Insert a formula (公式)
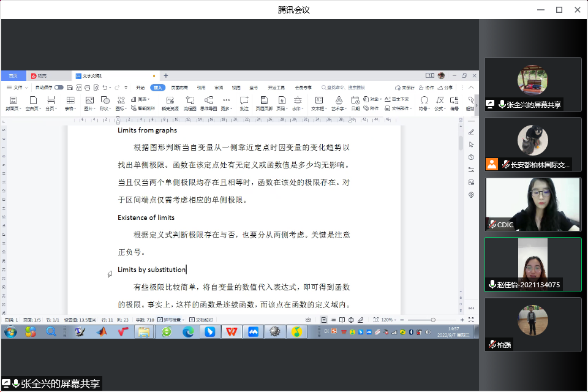The height and width of the screenshot is (392, 588). [x=439, y=103]
